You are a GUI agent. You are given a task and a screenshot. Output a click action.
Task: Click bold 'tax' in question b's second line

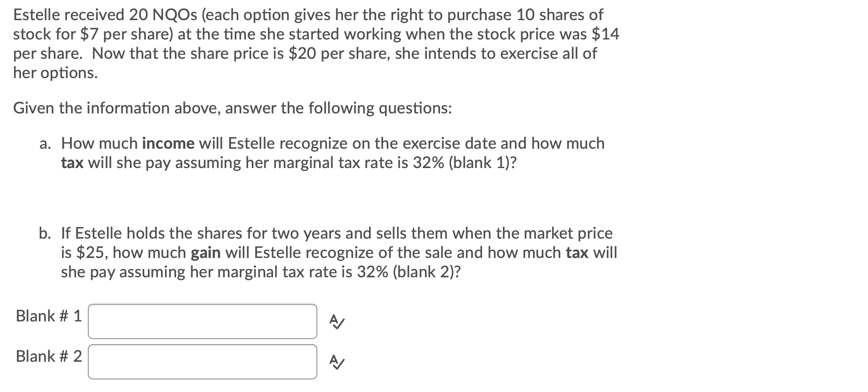click(x=577, y=253)
